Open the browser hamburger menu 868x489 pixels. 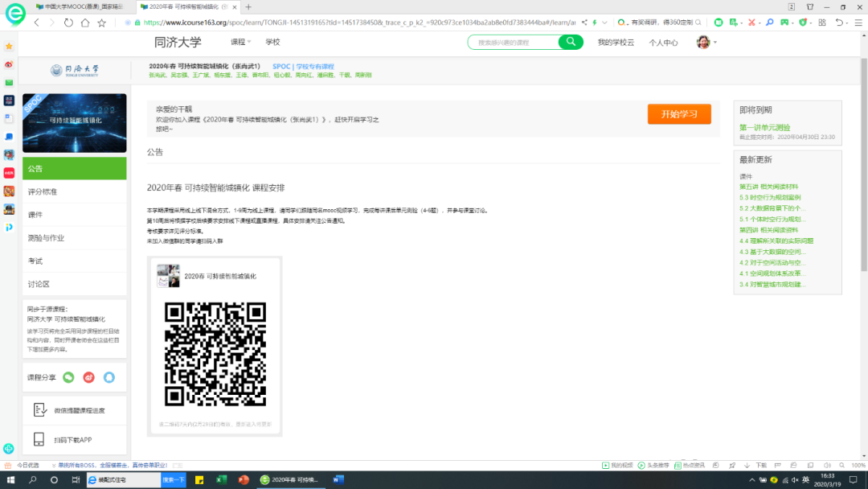click(858, 23)
